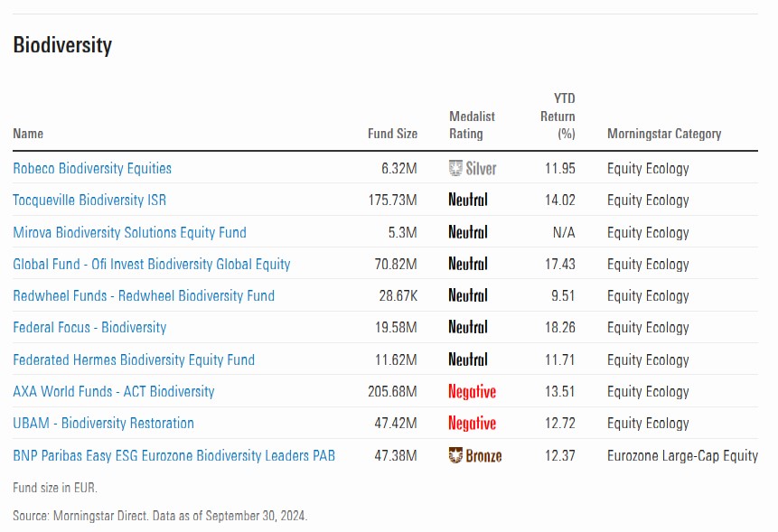Viewport: 778px width, 532px height.
Task: Select UBAM - Biodiversity Restoration link
Action: [103, 423]
